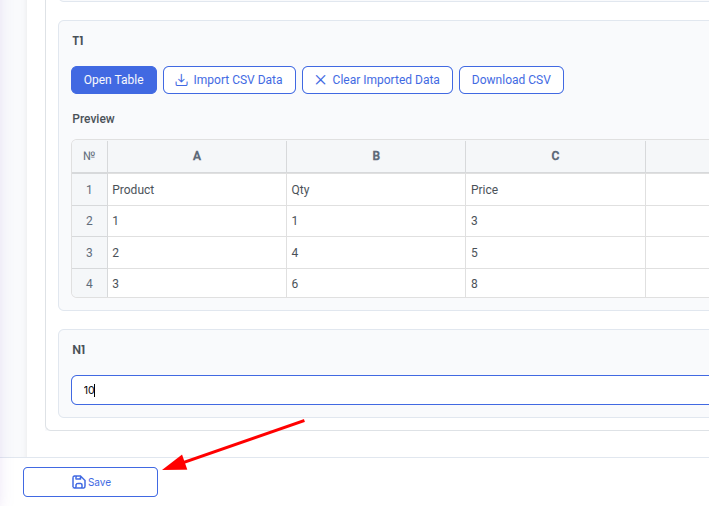This screenshot has width=709, height=506.
Task: Click row number 1 in the preview
Action: [89, 189]
